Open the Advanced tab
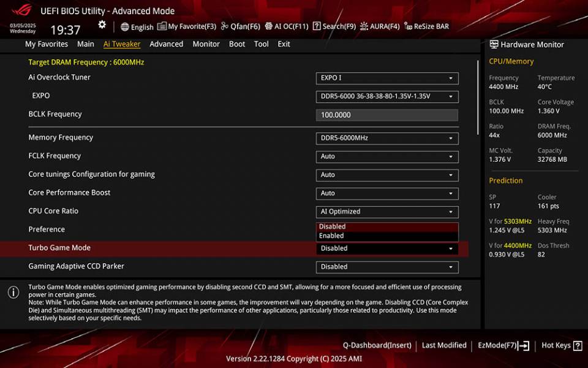Screen dimensions: 588x368 tap(166, 44)
